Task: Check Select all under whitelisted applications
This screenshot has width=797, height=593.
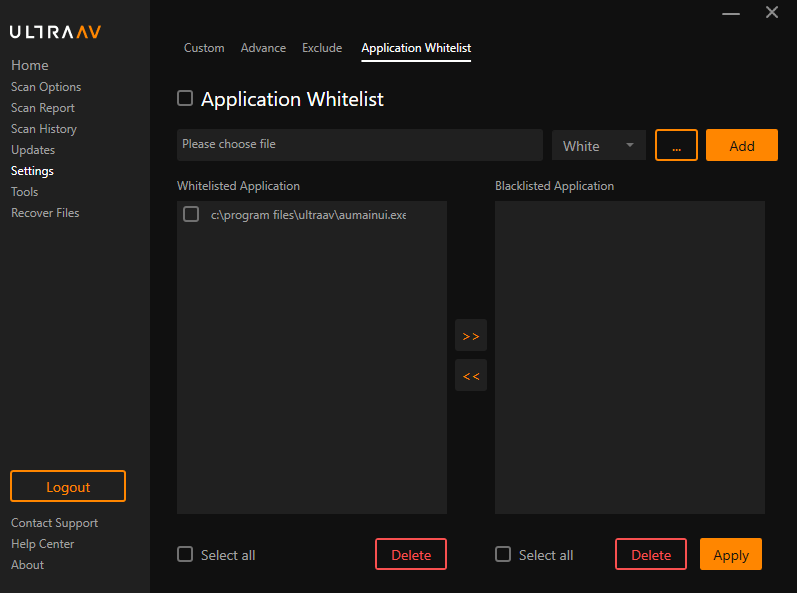Action: click(x=185, y=554)
